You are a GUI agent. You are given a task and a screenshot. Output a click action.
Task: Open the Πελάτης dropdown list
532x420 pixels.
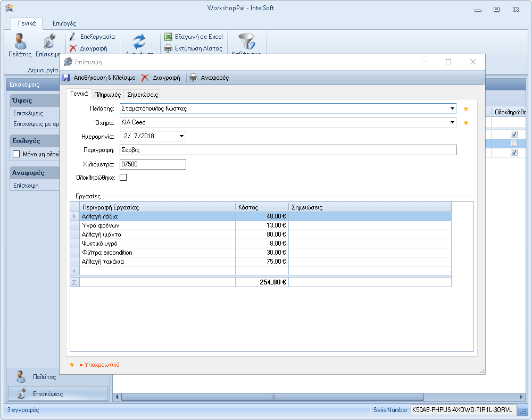click(x=452, y=108)
